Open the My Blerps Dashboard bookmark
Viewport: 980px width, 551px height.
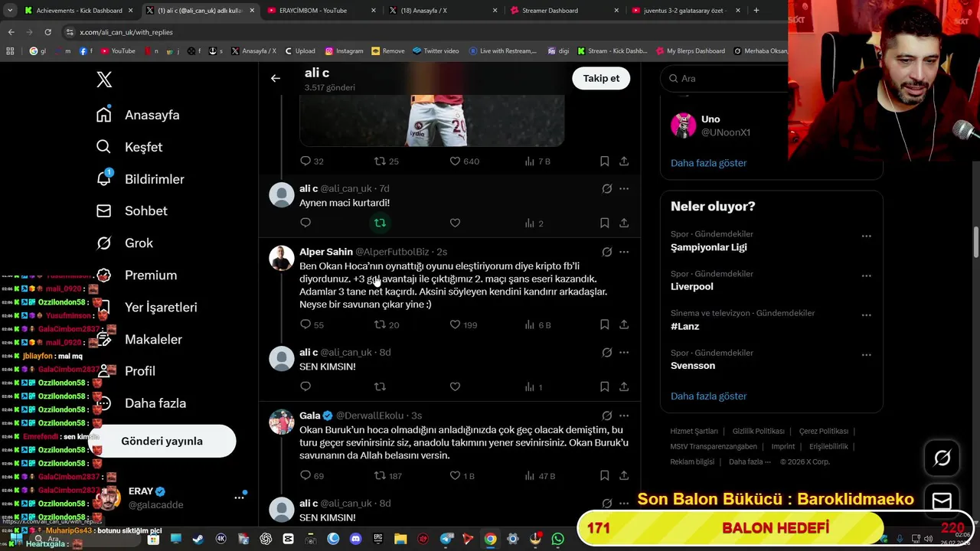point(690,51)
